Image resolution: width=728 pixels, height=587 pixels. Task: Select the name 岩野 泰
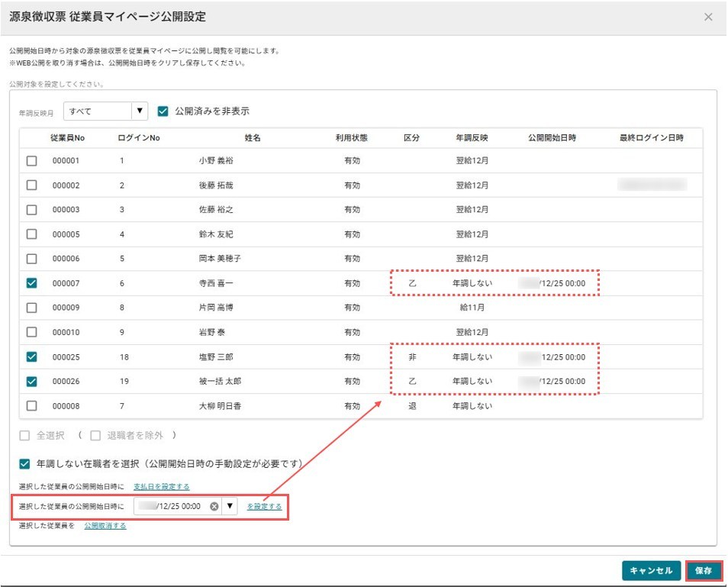[211, 332]
